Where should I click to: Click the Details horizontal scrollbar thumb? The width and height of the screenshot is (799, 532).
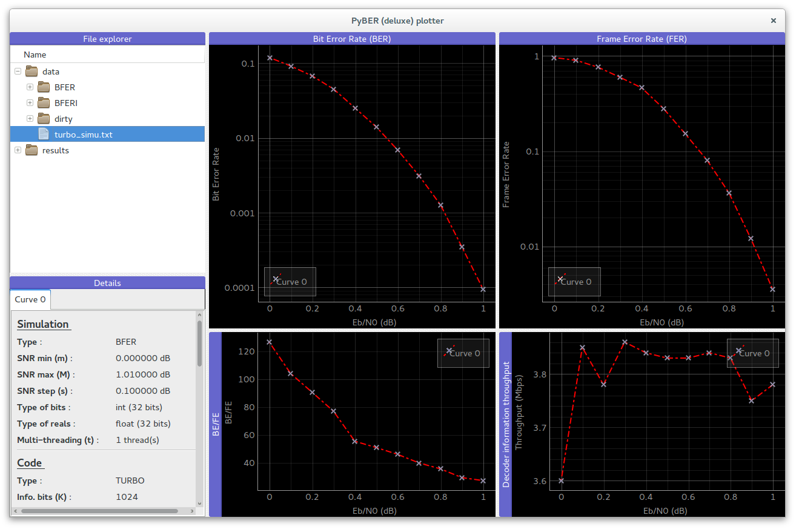pyautogui.click(x=100, y=511)
